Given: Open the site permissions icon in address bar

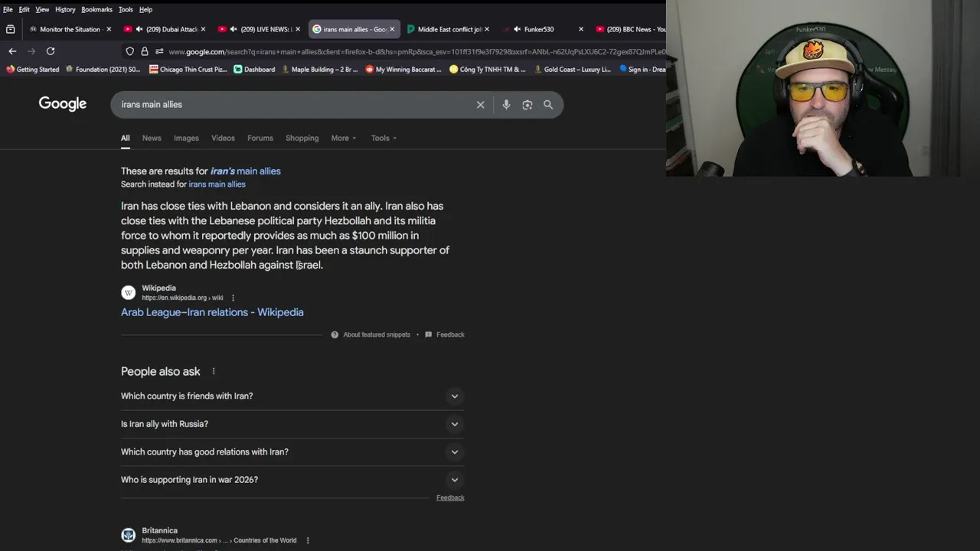Looking at the screenshot, I should tap(159, 51).
